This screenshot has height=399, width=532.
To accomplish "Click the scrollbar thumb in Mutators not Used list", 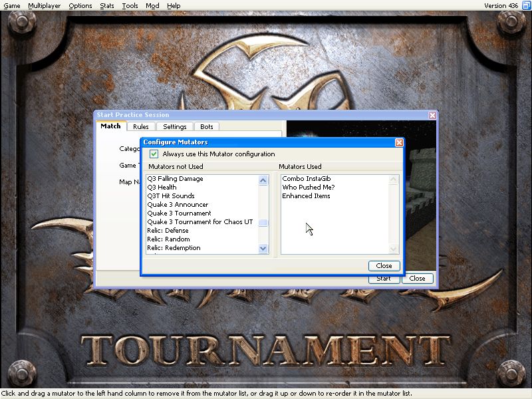I will (x=263, y=223).
